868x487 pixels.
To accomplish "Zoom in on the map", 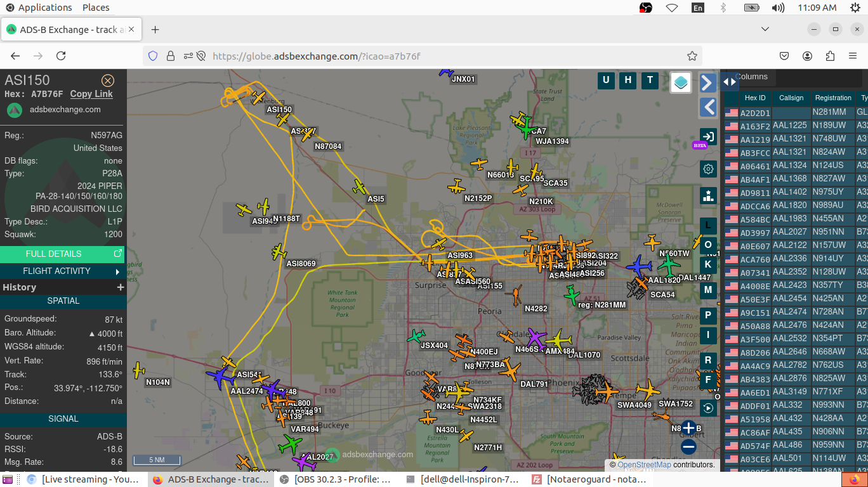I will (688, 428).
